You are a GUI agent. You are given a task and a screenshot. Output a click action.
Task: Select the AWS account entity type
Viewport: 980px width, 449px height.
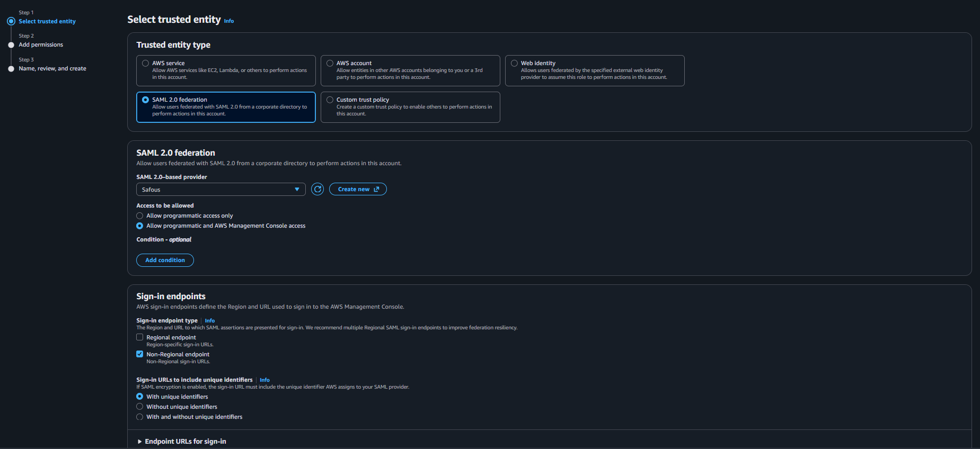(330, 64)
